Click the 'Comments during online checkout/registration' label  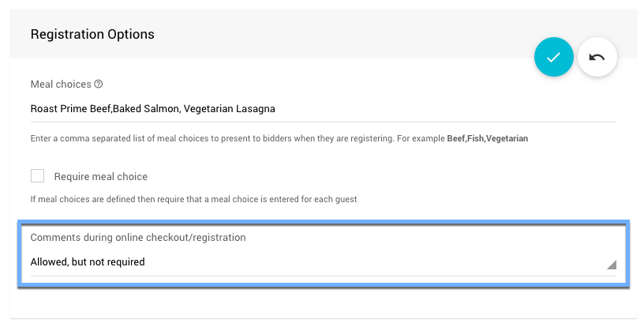click(x=138, y=237)
